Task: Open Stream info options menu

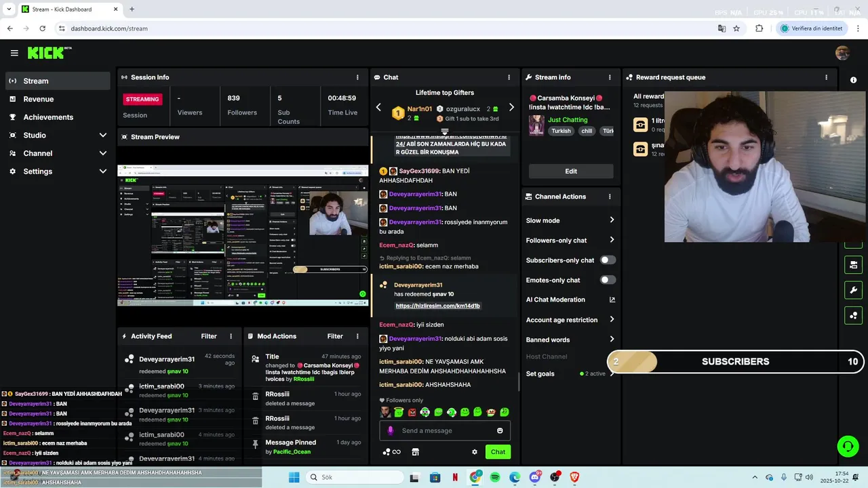Action: click(610, 77)
